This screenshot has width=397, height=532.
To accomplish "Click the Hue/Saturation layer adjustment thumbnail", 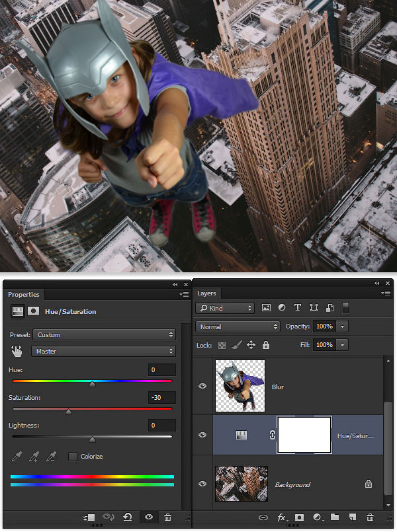I will [242, 435].
